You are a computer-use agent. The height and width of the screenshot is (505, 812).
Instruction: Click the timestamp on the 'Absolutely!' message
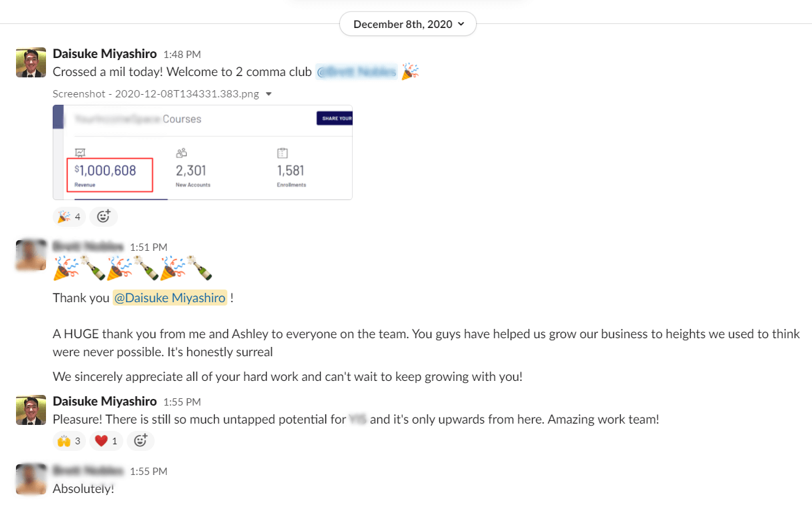pos(149,471)
